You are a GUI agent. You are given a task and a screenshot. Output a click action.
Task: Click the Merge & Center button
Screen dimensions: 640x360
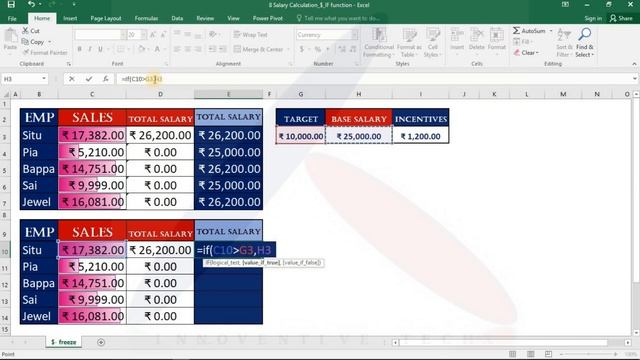(x=259, y=49)
